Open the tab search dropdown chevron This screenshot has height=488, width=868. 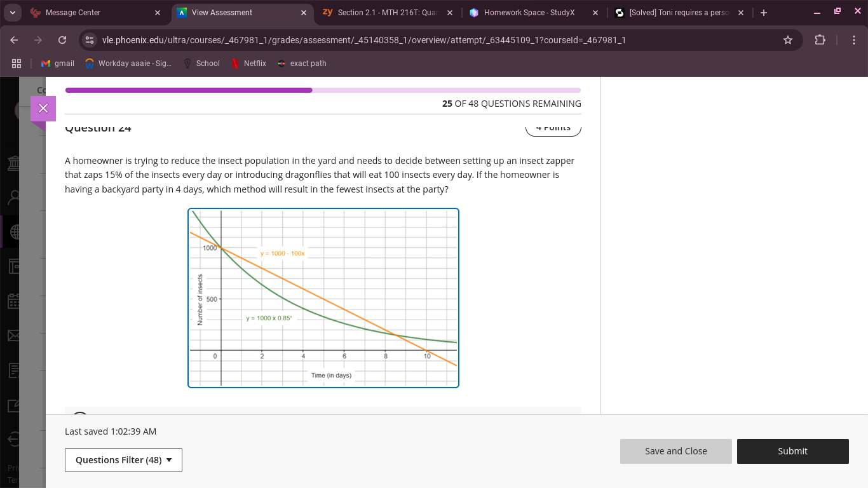[x=12, y=13]
